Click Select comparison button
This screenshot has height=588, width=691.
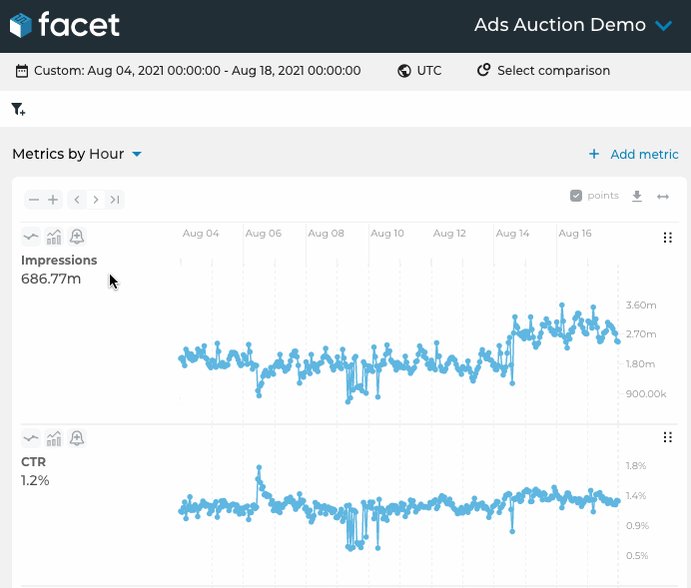543,71
